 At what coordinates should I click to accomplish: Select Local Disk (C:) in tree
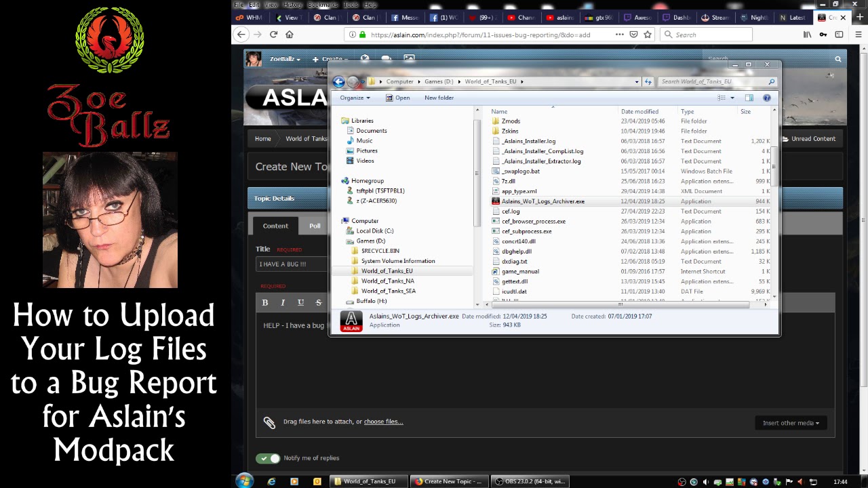click(x=375, y=231)
